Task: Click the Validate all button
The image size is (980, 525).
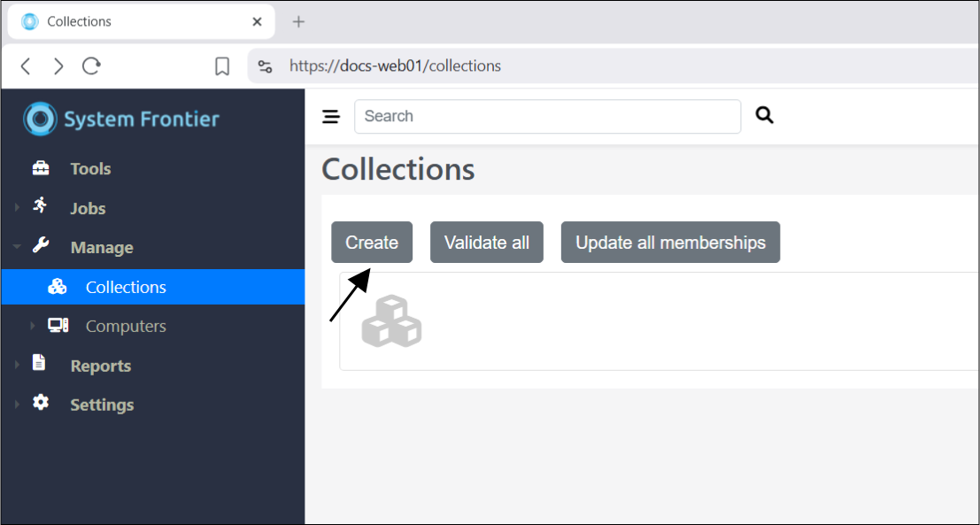Action: [486, 243]
